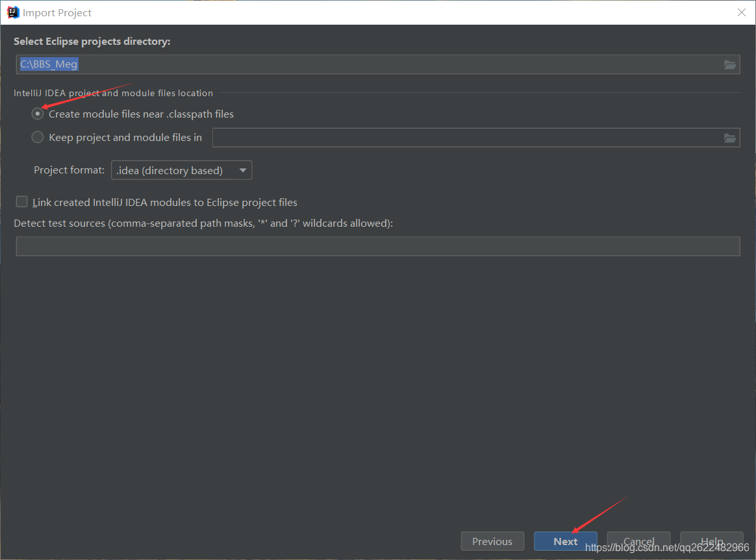Browse folder for keeping project and module files

(x=729, y=138)
